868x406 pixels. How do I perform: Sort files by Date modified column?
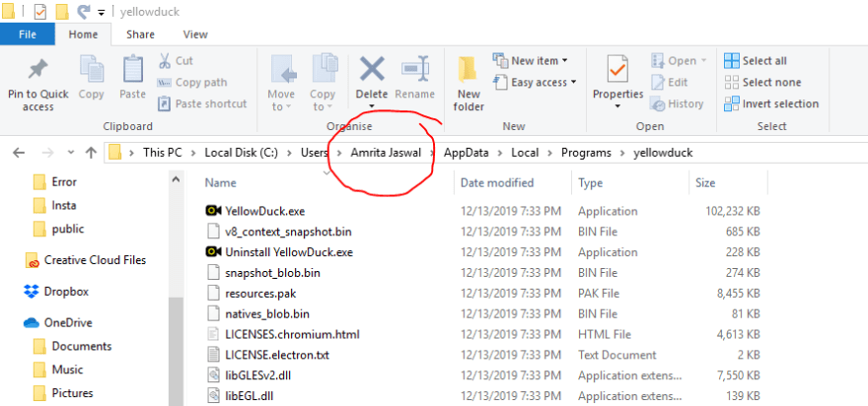click(497, 182)
